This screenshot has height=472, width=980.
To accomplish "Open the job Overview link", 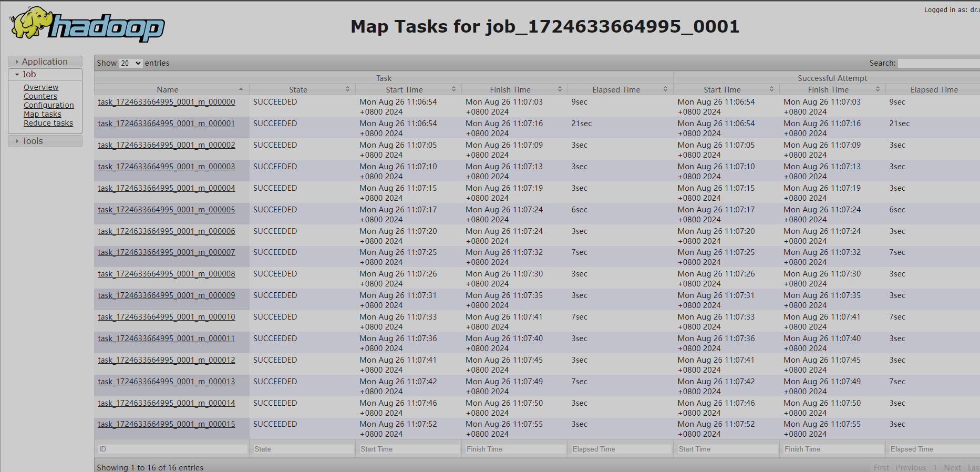I will (x=41, y=87).
